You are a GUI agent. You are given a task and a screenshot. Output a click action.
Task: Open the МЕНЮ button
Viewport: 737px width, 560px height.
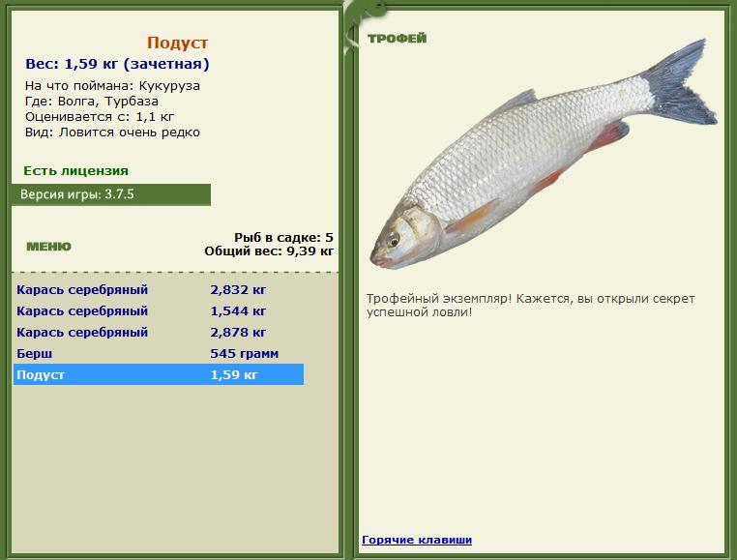pyautogui.click(x=49, y=247)
